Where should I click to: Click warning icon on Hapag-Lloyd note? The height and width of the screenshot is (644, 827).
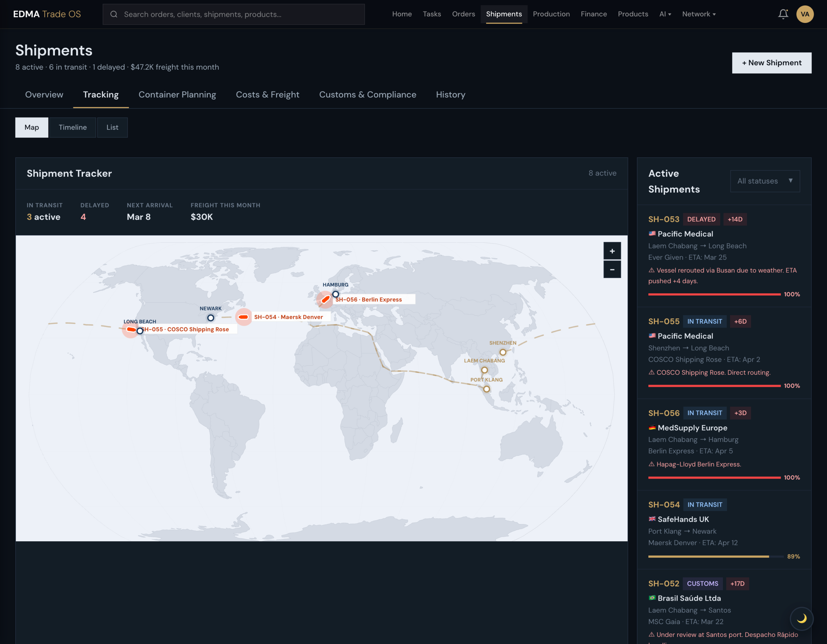pyautogui.click(x=651, y=464)
